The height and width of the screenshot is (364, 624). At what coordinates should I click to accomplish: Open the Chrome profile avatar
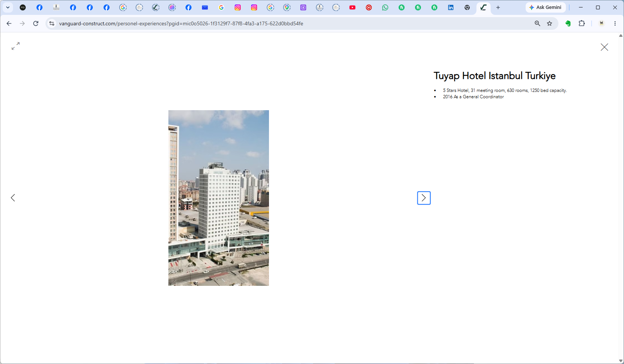coord(601,23)
